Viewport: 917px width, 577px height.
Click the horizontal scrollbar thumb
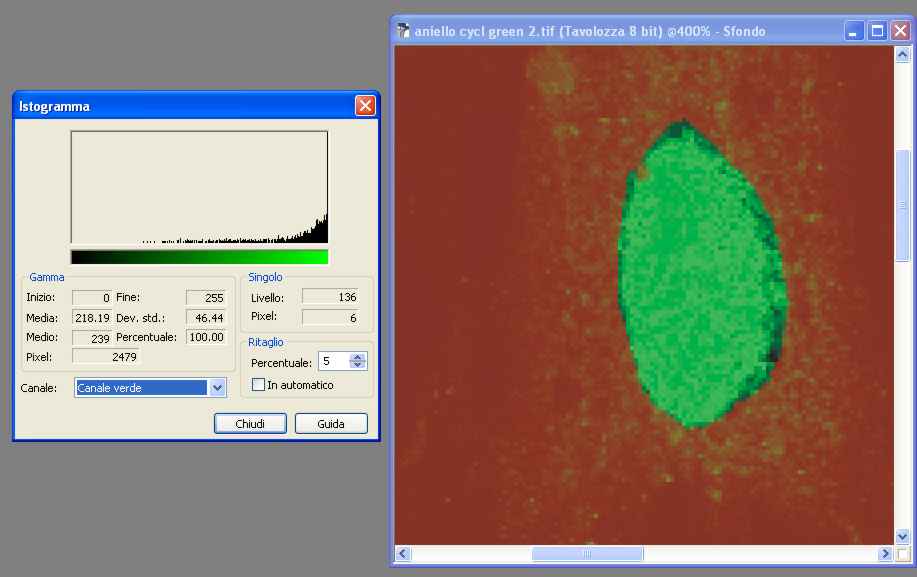587,554
